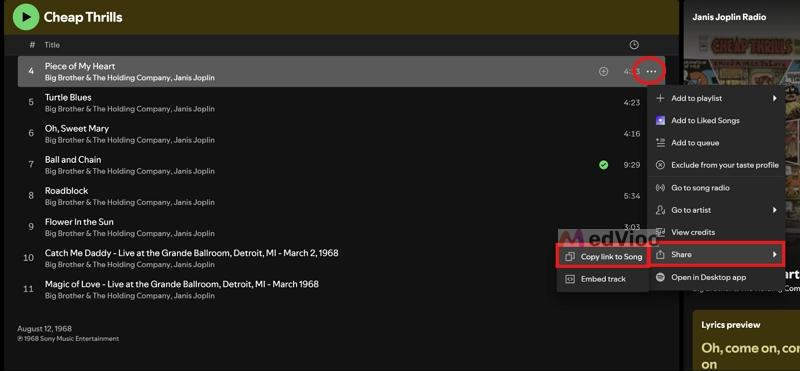
Task: Click the # column header
Action: click(x=32, y=45)
